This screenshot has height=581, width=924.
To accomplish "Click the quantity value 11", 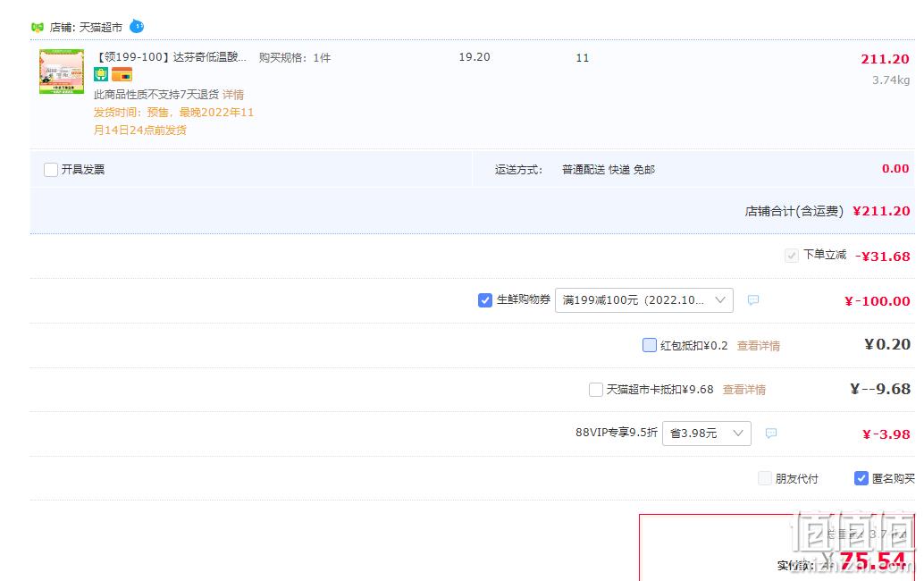I will click(583, 58).
